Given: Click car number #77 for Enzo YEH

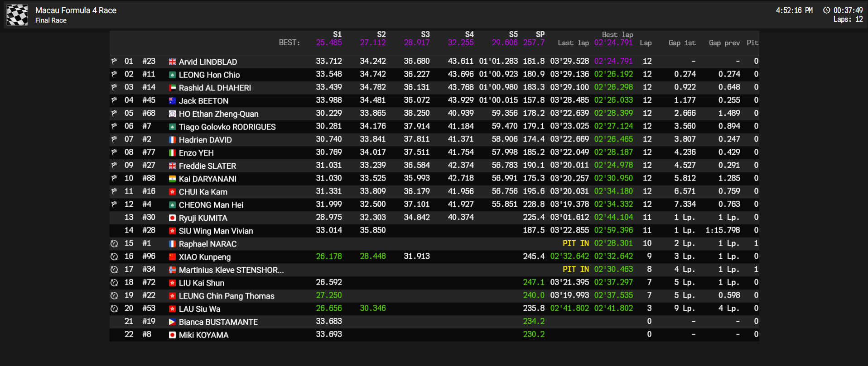Looking at the screenshot, I should (x=149, y=152).
